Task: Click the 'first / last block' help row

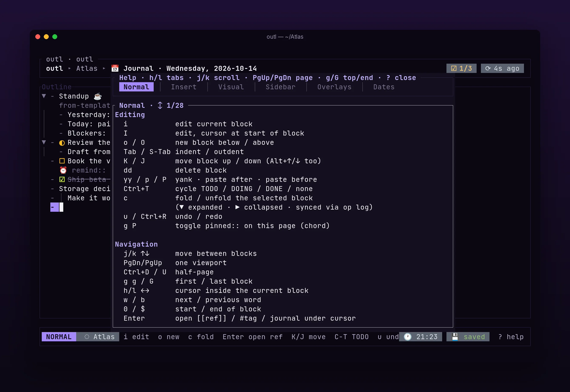Action: pyautogui.click(x=188, y=281)
